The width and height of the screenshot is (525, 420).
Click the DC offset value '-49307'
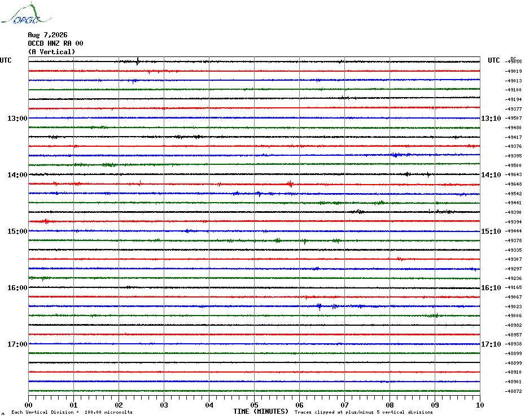(513, 259)
